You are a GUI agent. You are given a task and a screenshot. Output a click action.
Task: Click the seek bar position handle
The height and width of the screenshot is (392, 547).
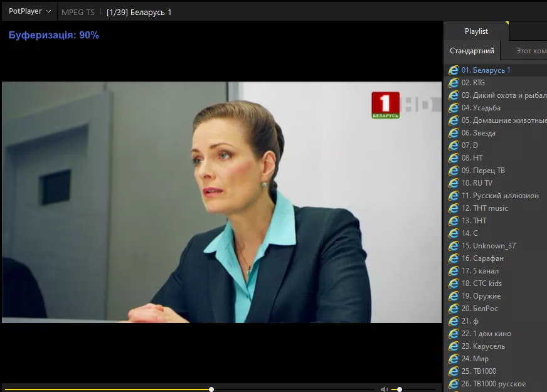(x=211, y=389)
